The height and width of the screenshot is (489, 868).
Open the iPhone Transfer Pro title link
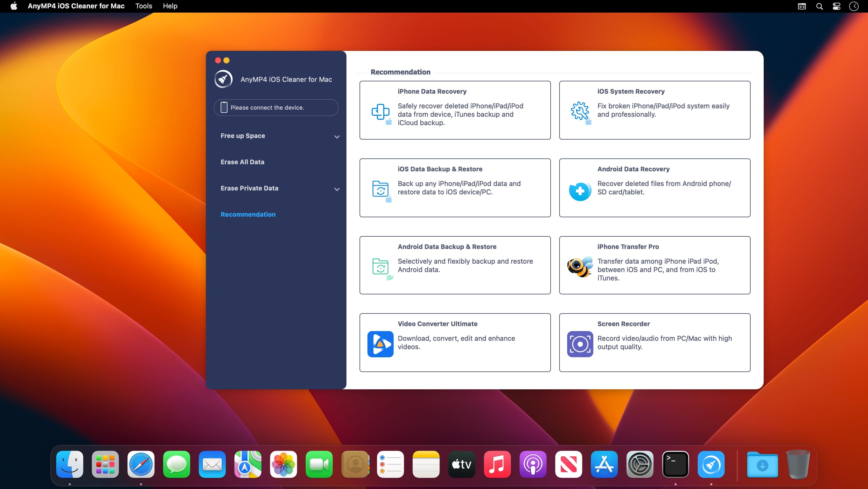[628, 247]
